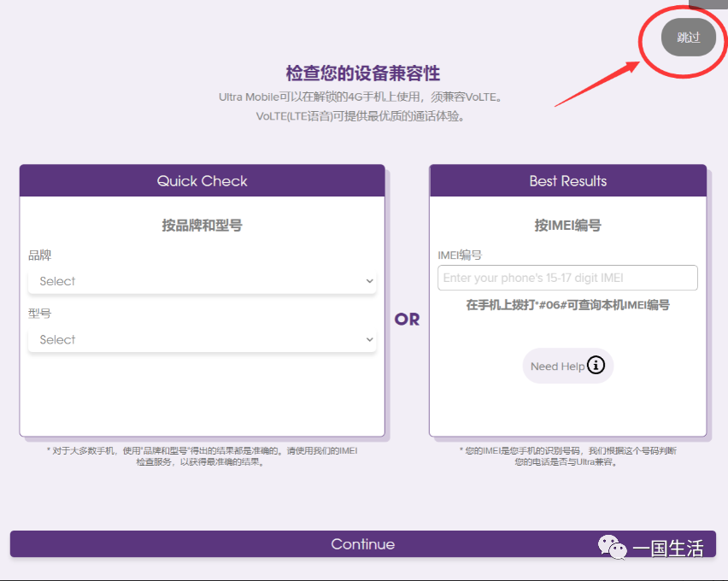Click the IMEI编号 field label
The height and width of the screenshot is (581, 728).
tap(460, 255)
